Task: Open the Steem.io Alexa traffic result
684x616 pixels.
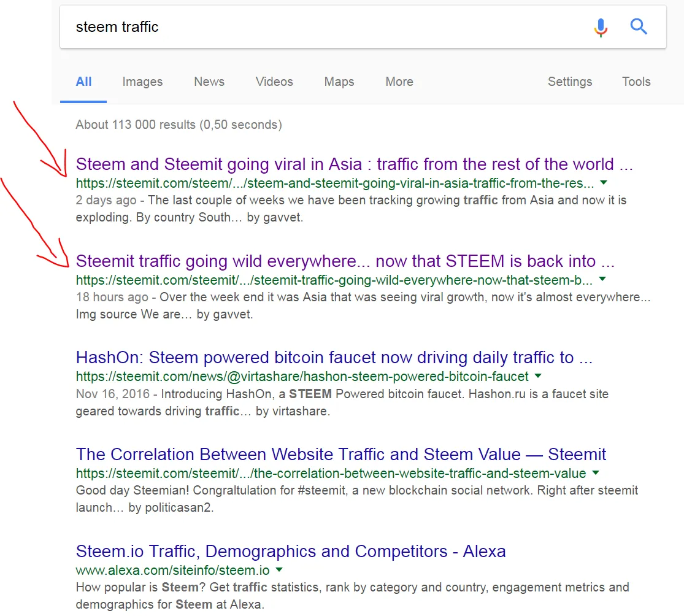Action: (x=291, y=552)
